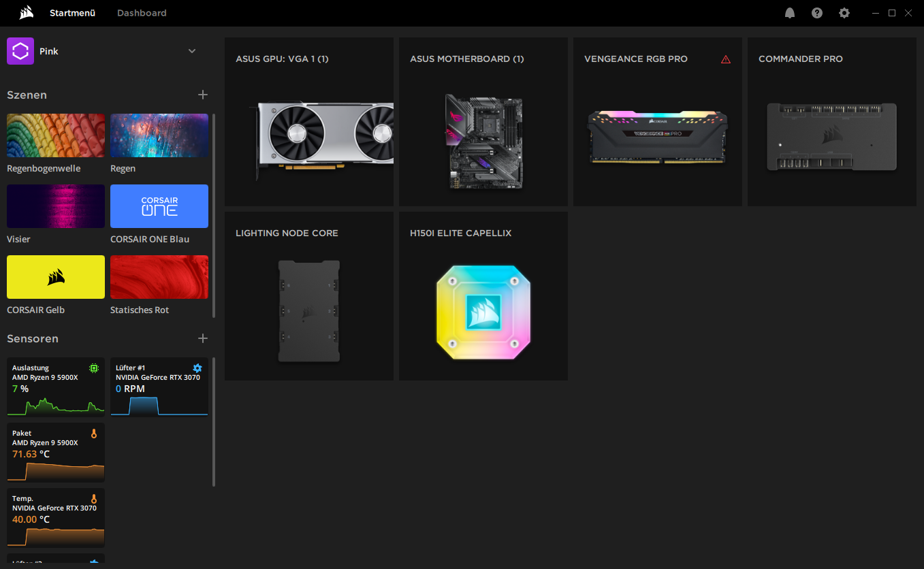
Task: Click the Statisches Rot label
Action: tap(140, 310)
